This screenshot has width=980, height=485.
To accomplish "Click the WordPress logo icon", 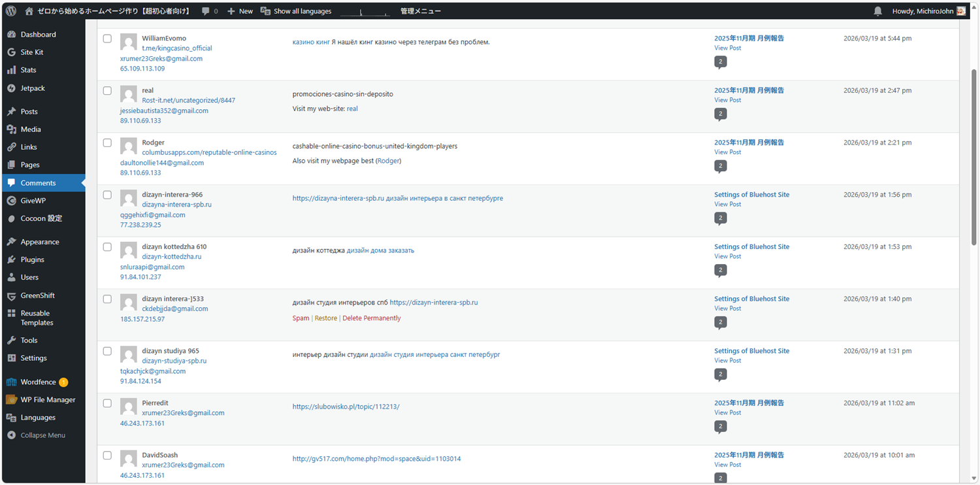I will [x=11, y=11].
